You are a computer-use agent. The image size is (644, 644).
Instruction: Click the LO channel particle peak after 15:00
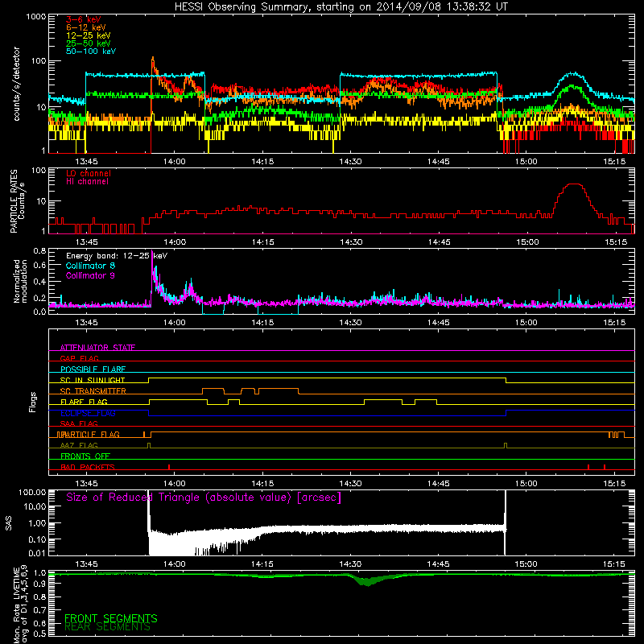coord(574,184)
